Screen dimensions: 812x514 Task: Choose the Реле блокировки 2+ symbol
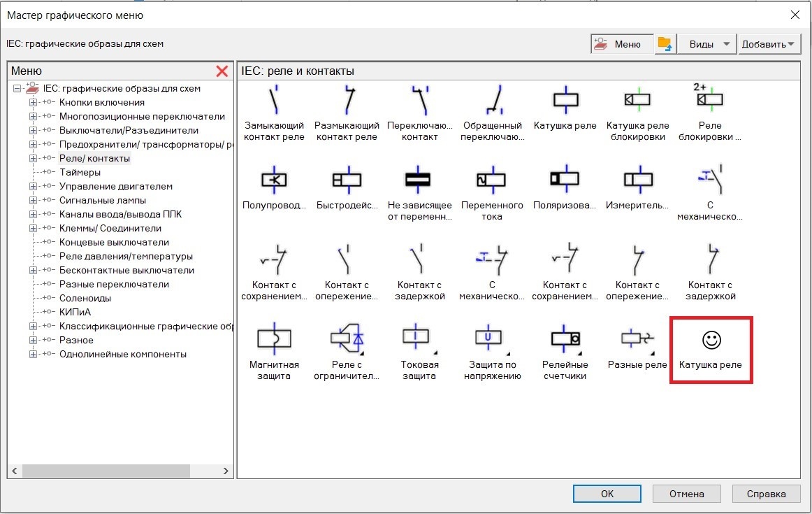tap(709, 99)
